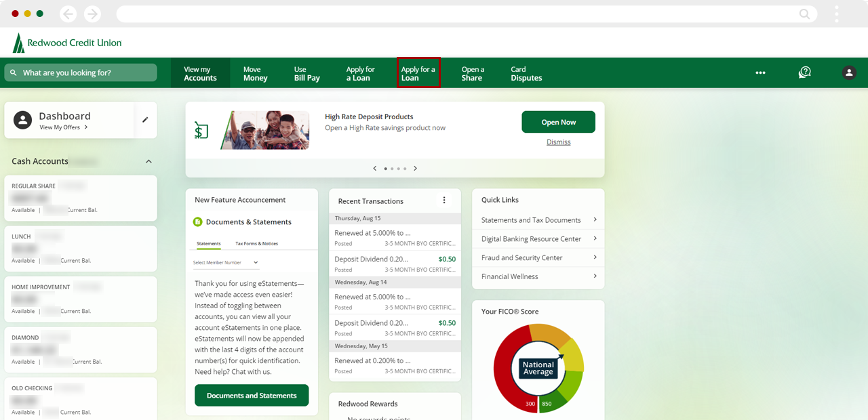Click the Redwood Credit Union logo
This screenshot has height=420, width=868.
(66, 41)
